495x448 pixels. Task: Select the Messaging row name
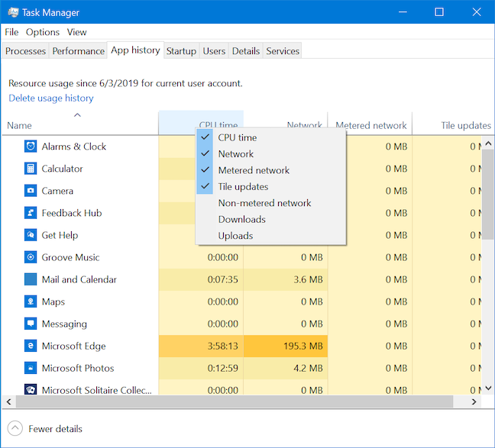click(x=64, y=324)
